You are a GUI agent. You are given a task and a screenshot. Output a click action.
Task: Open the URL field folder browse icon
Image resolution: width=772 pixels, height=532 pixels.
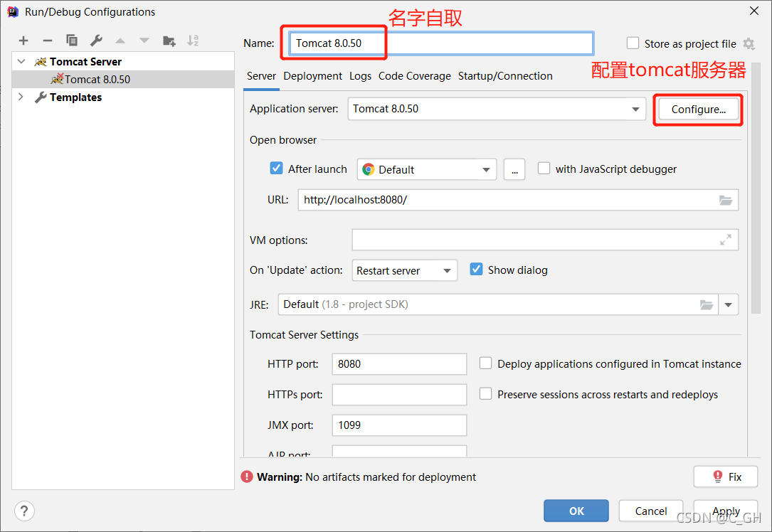726,201
